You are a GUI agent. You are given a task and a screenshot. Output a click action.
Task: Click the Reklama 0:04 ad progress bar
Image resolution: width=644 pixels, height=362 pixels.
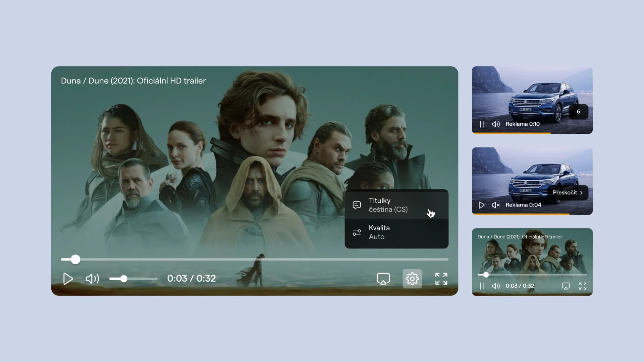point(532,214)
